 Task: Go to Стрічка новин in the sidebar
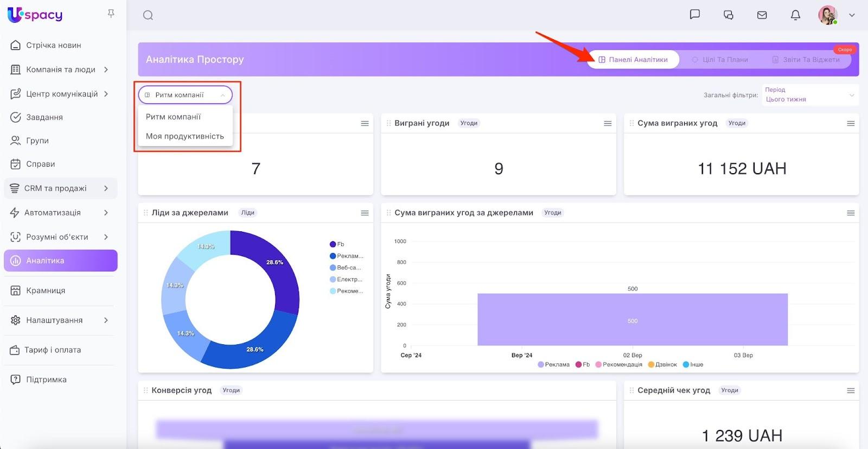coord(53,45)
